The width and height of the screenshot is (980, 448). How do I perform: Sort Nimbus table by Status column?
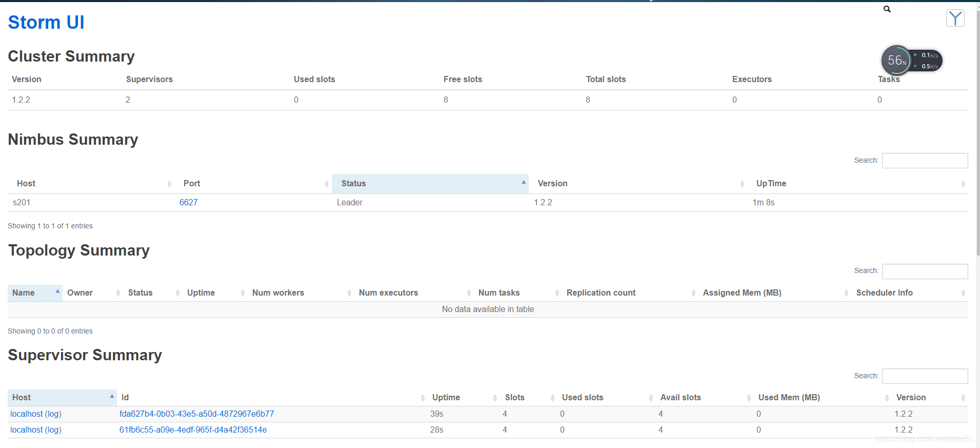[x=430, y=183]
